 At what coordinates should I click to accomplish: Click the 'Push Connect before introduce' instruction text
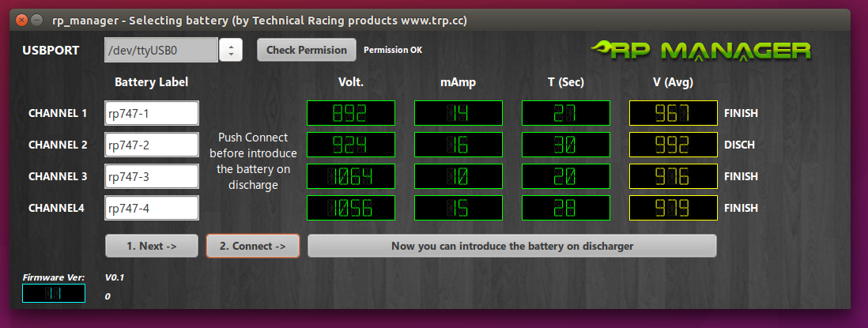[253, 161]
